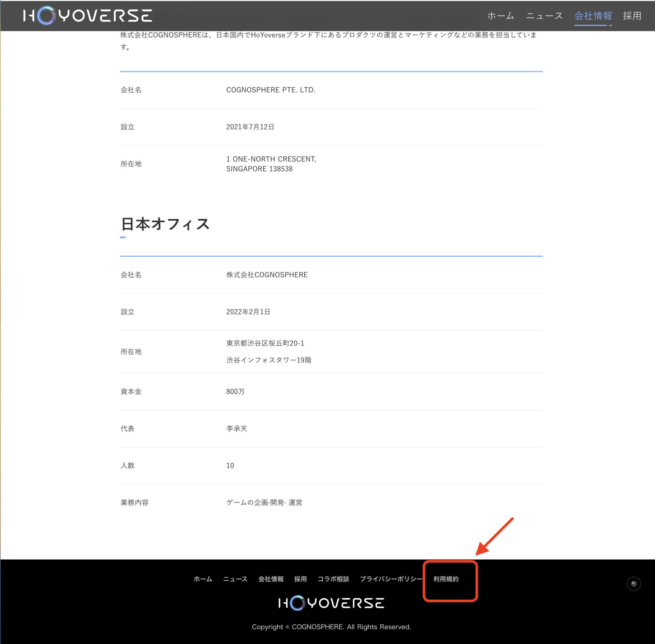Click 株式会社COGNOSPHERE in the Japan office table
This screenshot has width=655, height=644.
pyautogui.click(x=267, y=275)
